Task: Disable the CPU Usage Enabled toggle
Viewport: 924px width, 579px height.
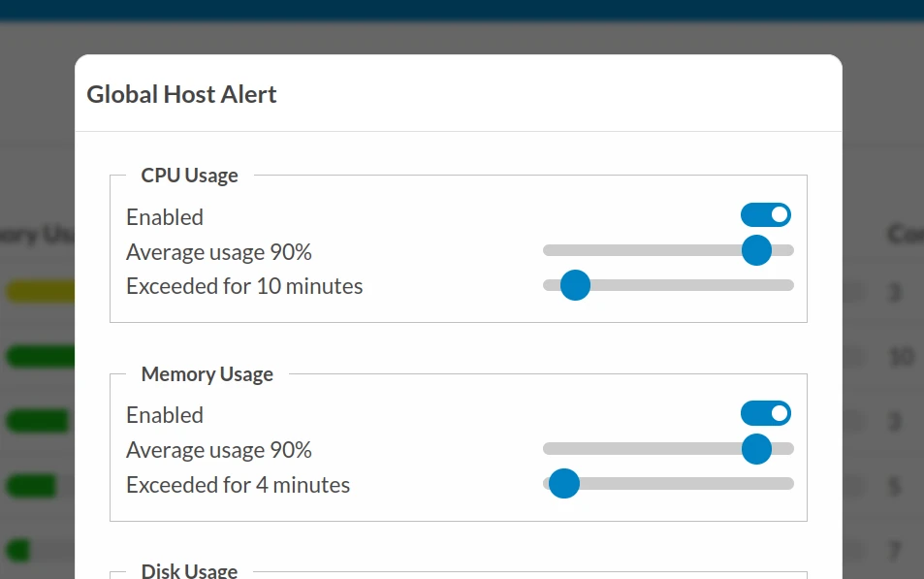Action: pos(766,215)
